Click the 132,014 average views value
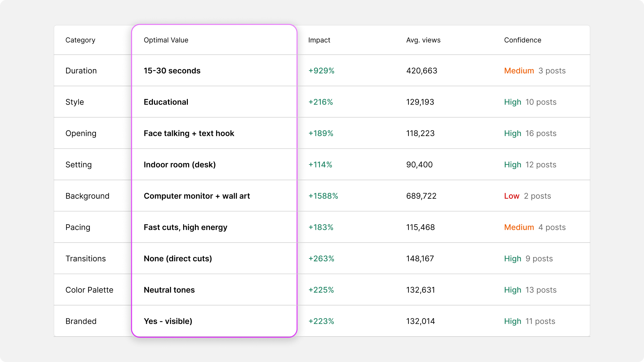The height and width of the screenshot is (362, 644). pos(420,321)
